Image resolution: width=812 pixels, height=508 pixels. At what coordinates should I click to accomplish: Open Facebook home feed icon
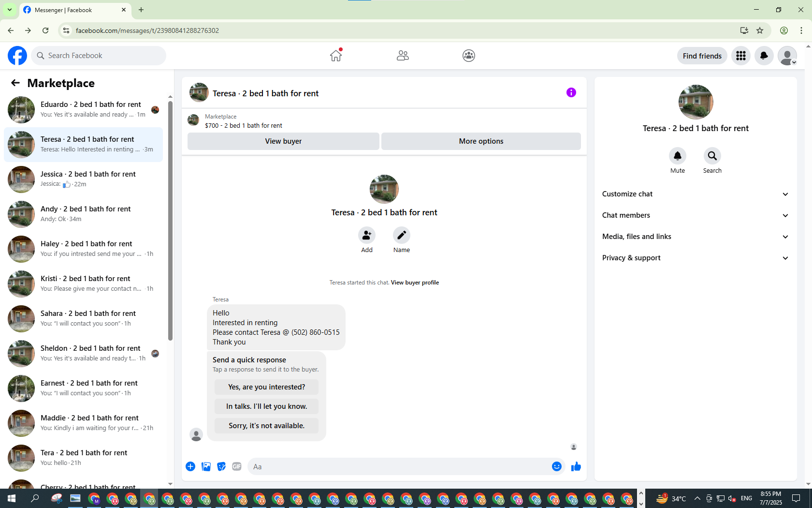(336, 56)
